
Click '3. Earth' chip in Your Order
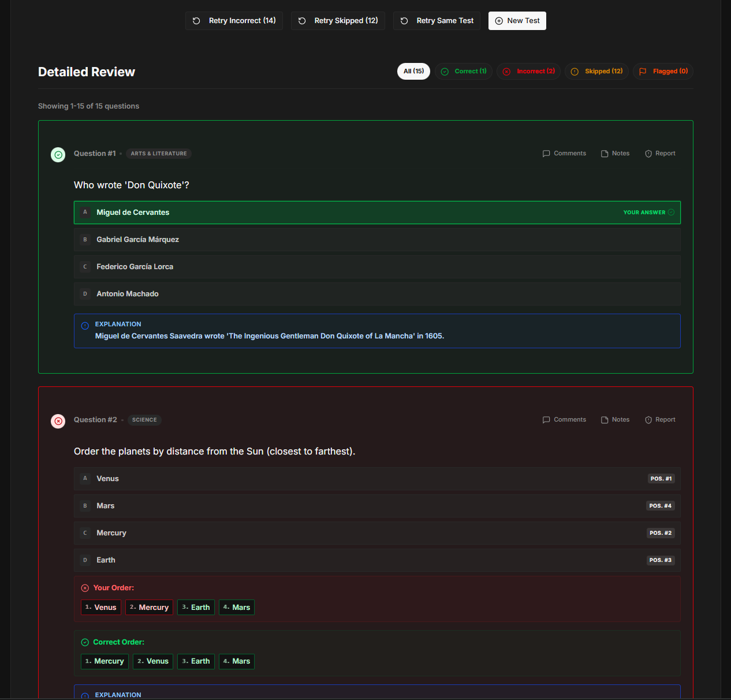coord(196,608)
